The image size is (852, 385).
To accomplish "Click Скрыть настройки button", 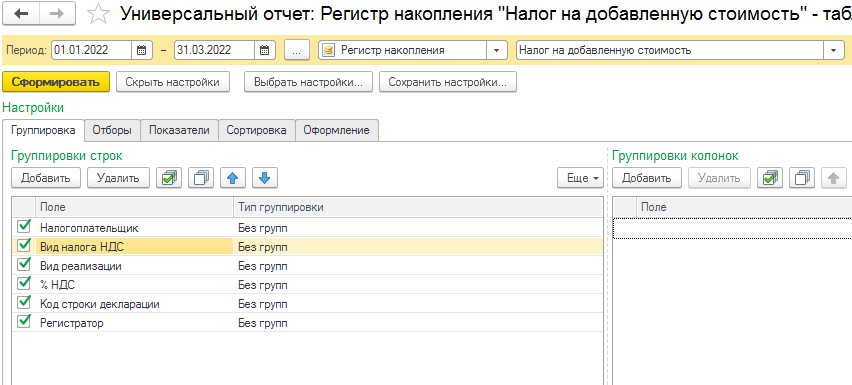I will click(x=173, y=82).
